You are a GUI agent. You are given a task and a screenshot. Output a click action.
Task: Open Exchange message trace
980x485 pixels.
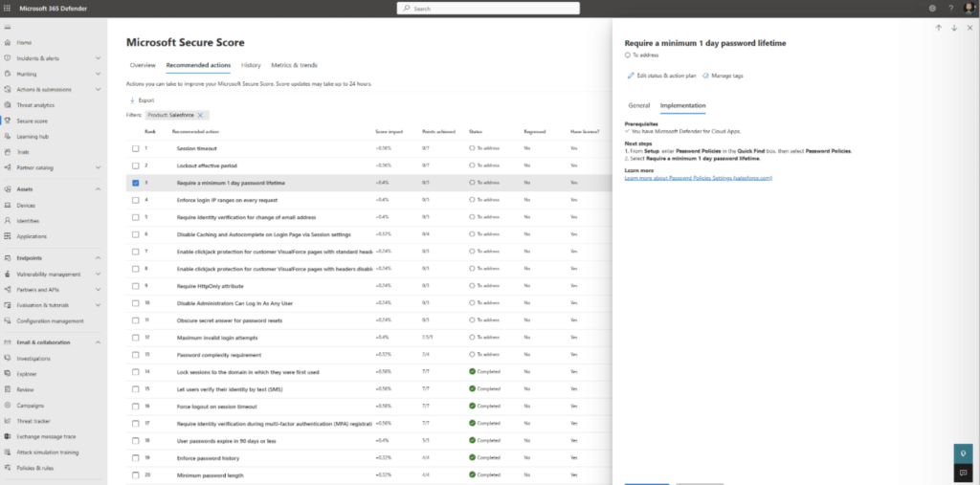pos(46,436)
